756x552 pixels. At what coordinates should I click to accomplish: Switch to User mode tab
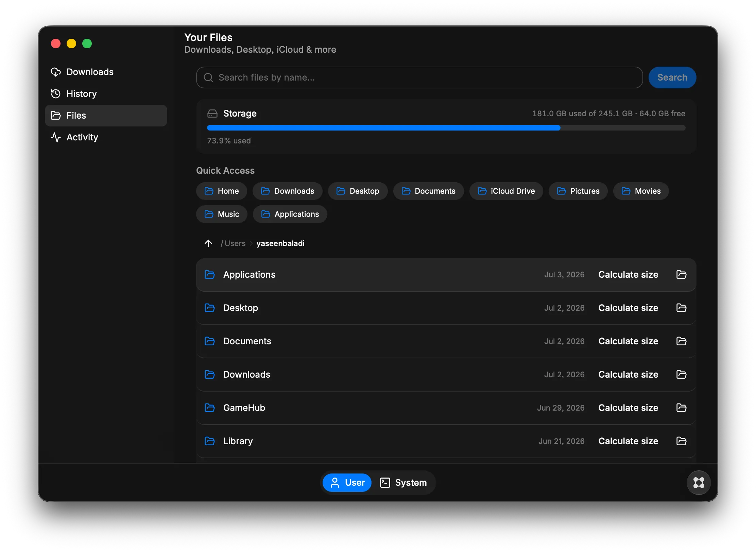pos(347,483)
